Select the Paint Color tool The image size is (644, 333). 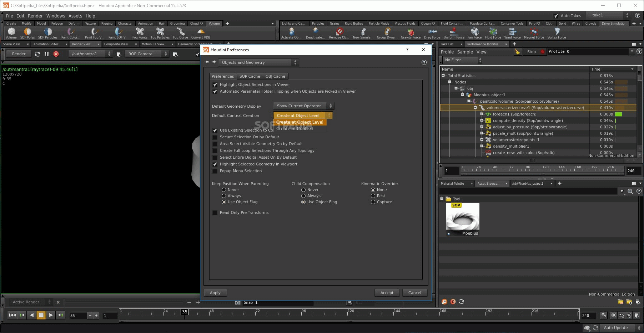[71, 33]
